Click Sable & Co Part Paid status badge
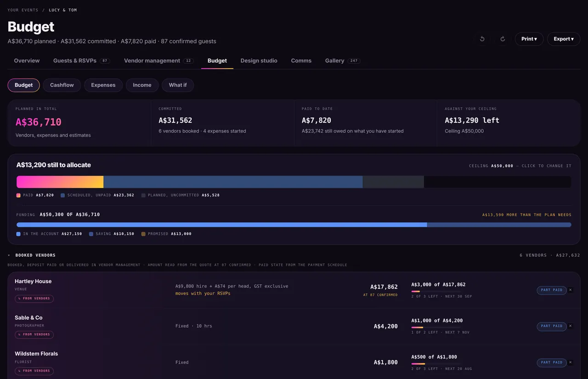This screenshot has height=379, width=588. [551, 326]
